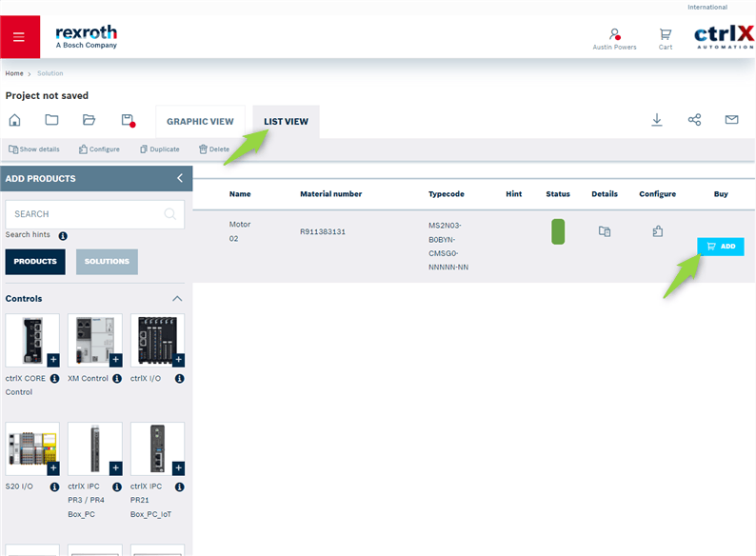Screen dimensions: 756x556
Task: Create new project folder icon
Action: tap(51, 120)
